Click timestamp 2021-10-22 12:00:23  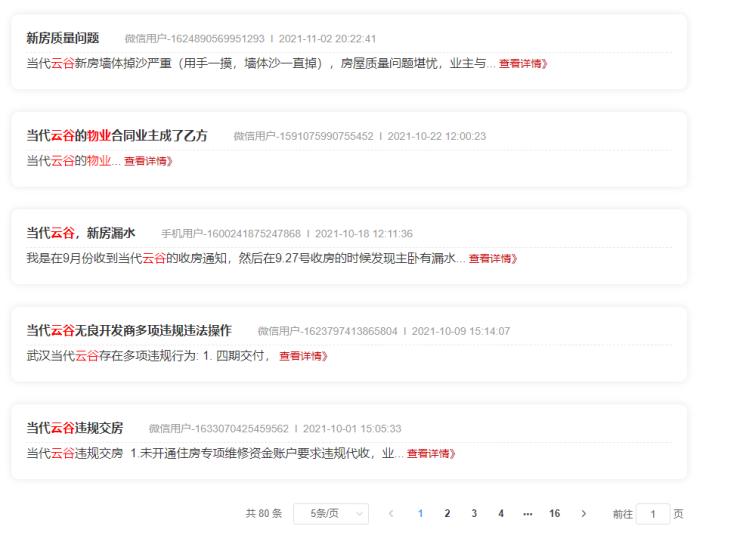[437, 136]
